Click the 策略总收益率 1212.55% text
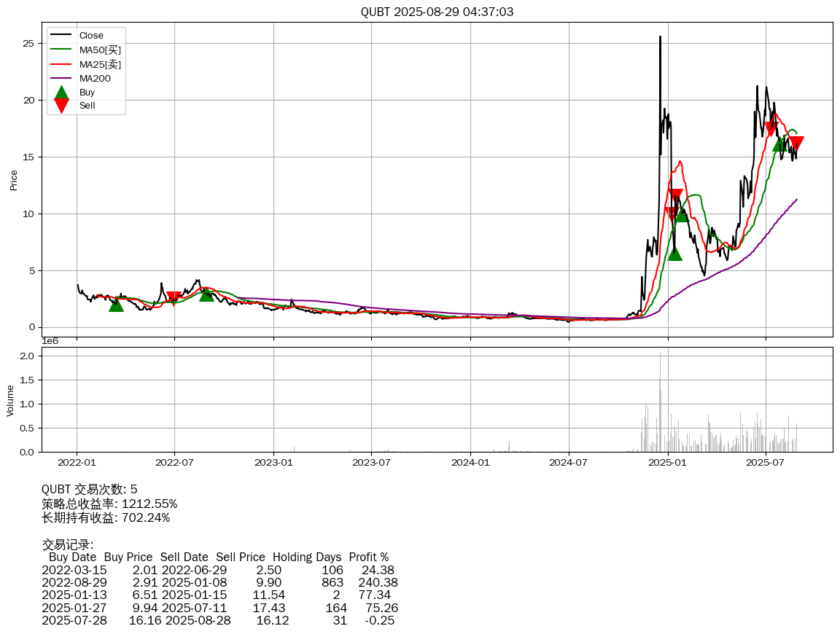The width and height of the screenshot is (840, 634). point(109,504)
